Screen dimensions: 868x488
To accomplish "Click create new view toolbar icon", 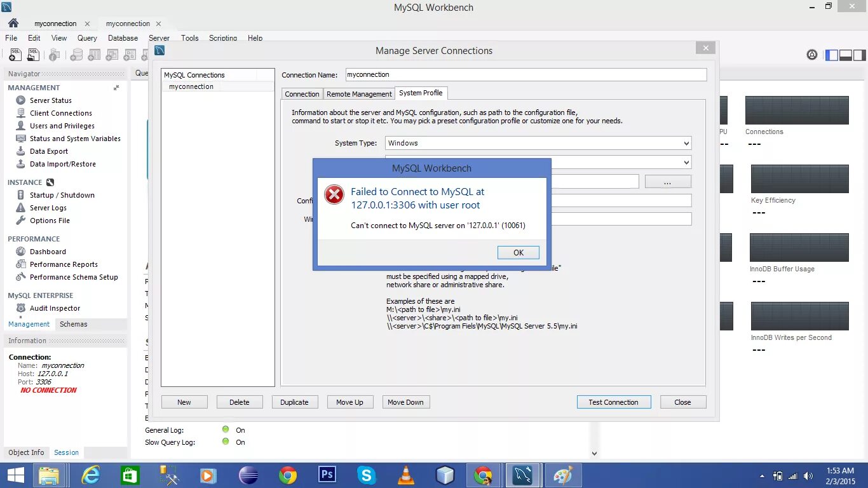I will (112, 55).
